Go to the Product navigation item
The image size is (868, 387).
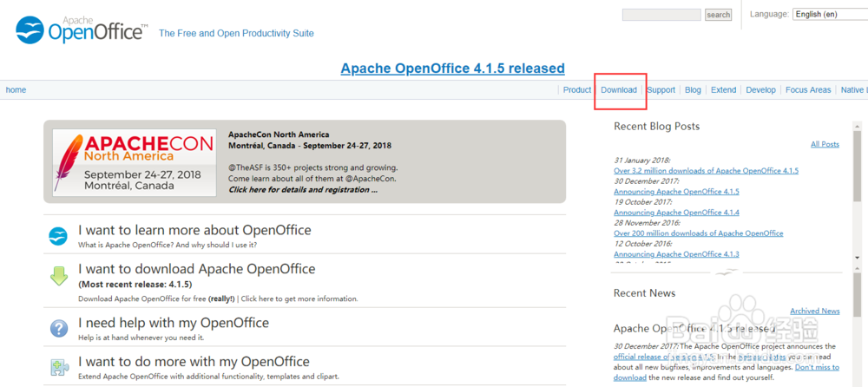click(x=576, y=90)
